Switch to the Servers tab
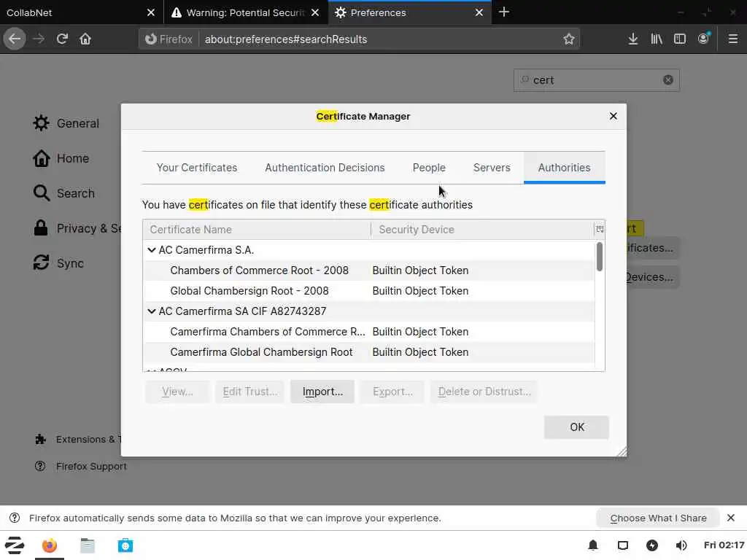This screenshot has height=560, width=747. click(x=492, y=168)
